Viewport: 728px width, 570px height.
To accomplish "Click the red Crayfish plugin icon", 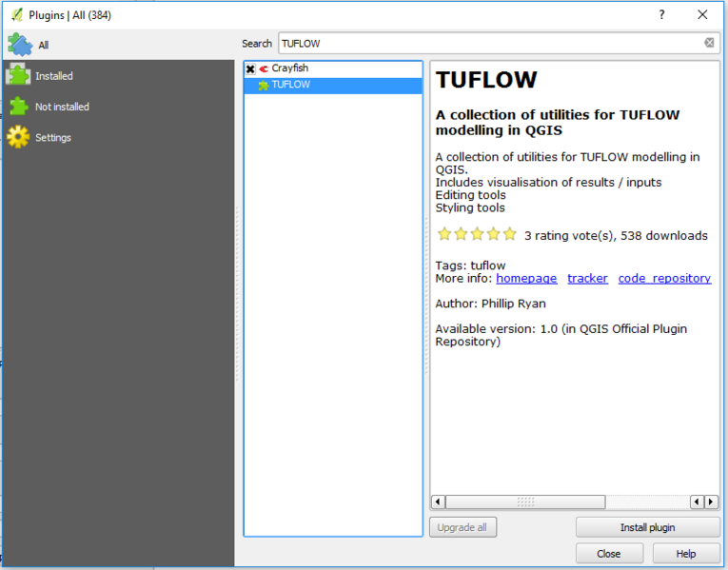I will tap(264, 69).
